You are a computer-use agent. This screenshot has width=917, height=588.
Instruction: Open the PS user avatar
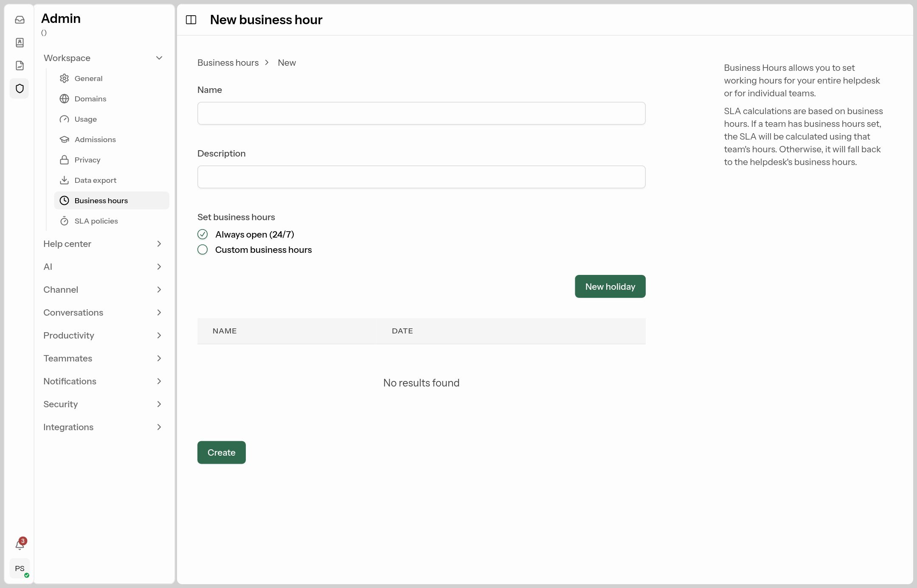(x=20, y=568)
